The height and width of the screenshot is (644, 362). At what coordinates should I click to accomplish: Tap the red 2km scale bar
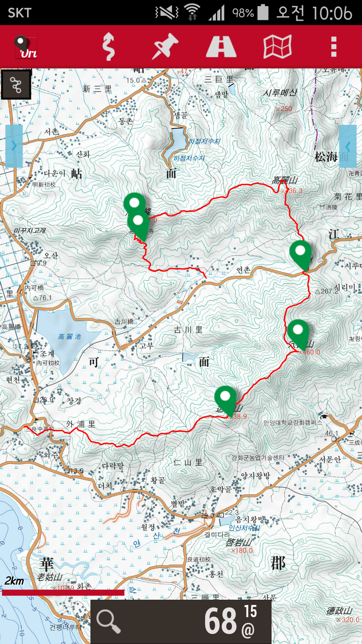click(63, 593)
